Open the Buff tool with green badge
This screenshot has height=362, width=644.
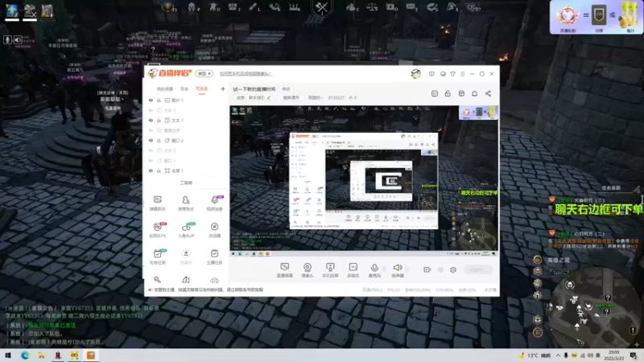pyautogui.click(x=186, y=230)
